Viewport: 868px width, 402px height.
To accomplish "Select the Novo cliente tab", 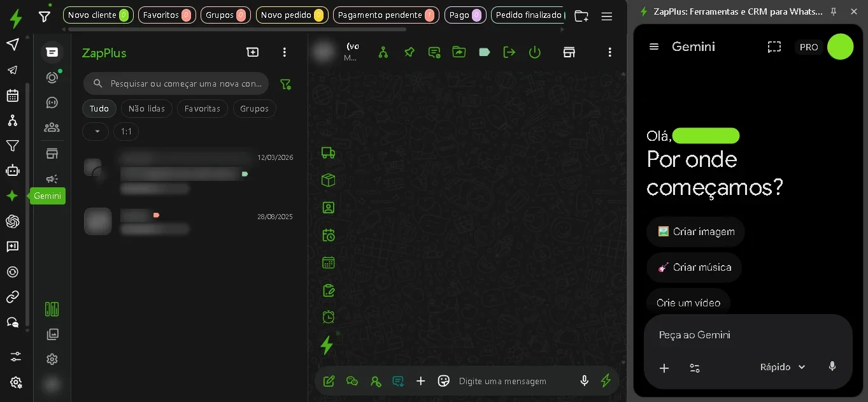I will pyautogui.click(x=98, y=15).
